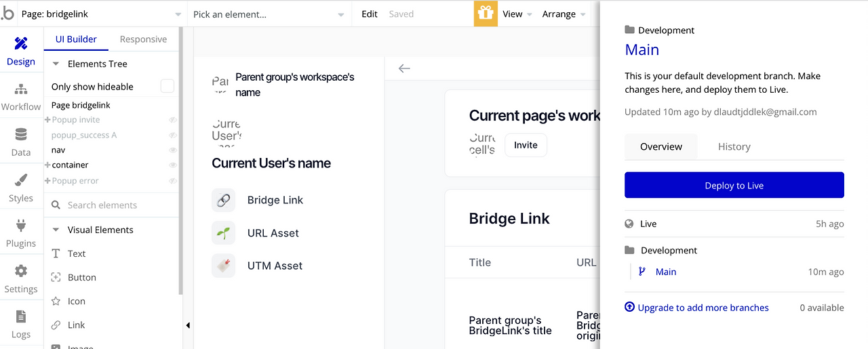Screen dimensions: 868x349
Task: Expand the Popup invite tree item
Action: [x=47, y=120]
